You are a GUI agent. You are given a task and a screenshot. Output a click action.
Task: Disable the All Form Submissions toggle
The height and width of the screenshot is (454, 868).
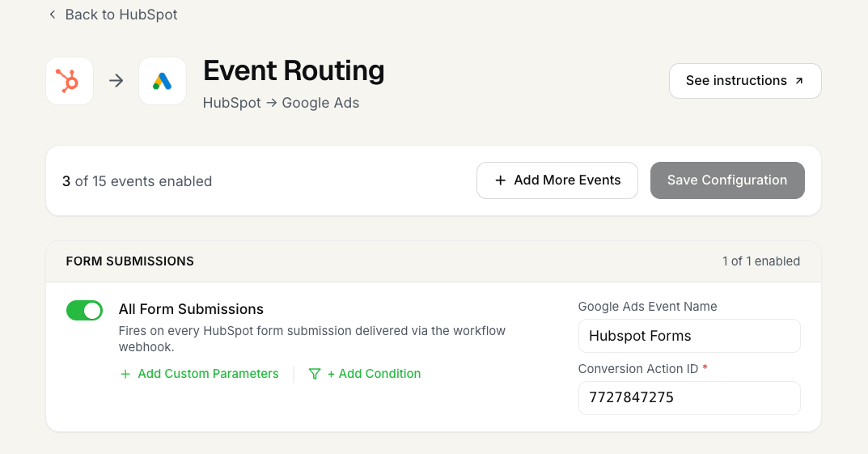pos(85,311)
